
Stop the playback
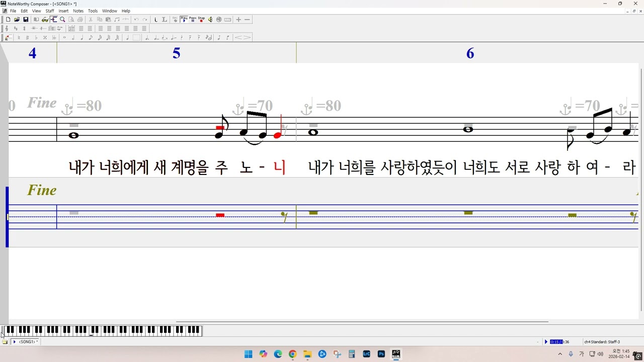[x=201, y=20]
